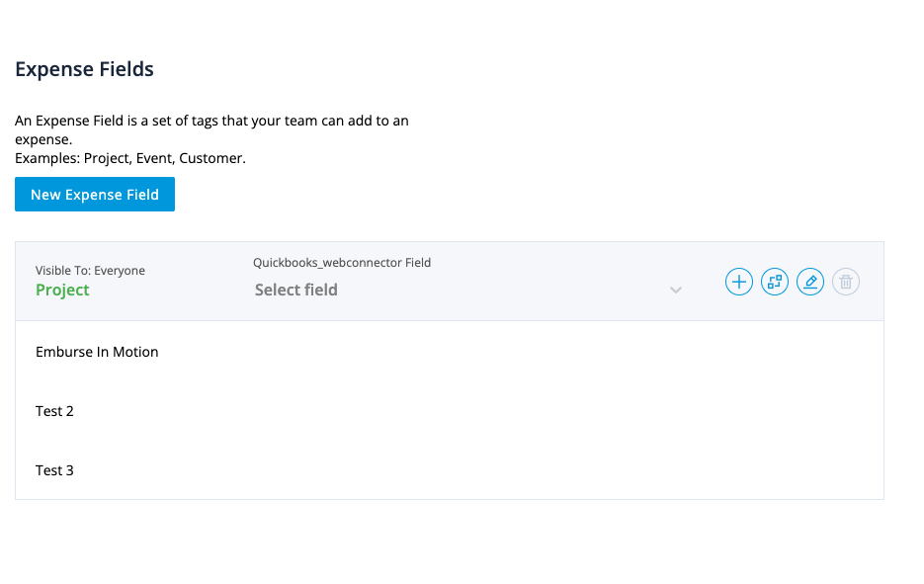Expand the Select field chevron arrow
The width and height of the screenshot is (924, 584).
(x=676, y=291)
